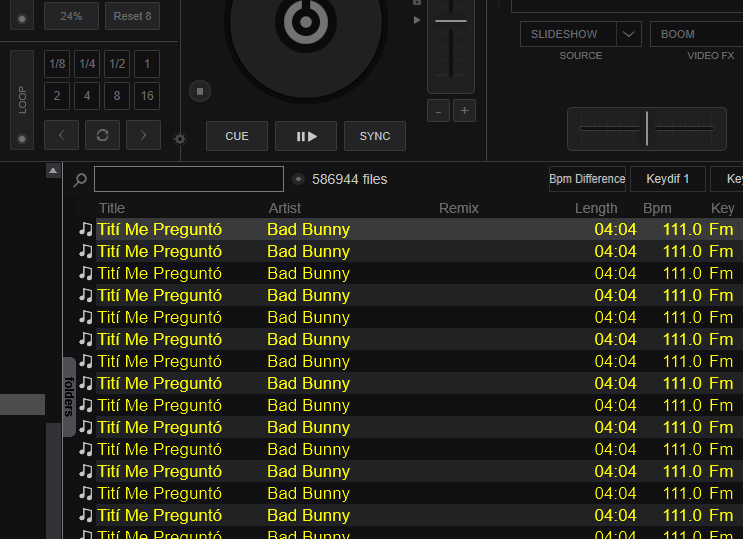This screenshot has width=743, height=539.
Task: Click the SYNC button
Action: 375,136
